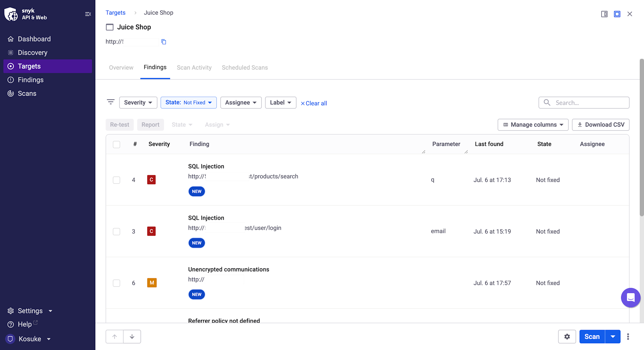
Task: Click Download CSV button
Action: pyautogui.click(x=601, y=125)
